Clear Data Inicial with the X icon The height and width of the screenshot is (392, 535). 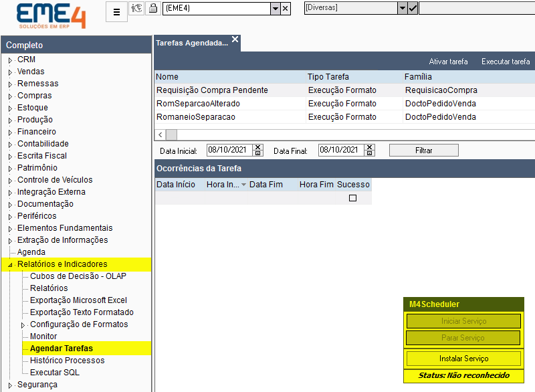click(x=258, y=147)
